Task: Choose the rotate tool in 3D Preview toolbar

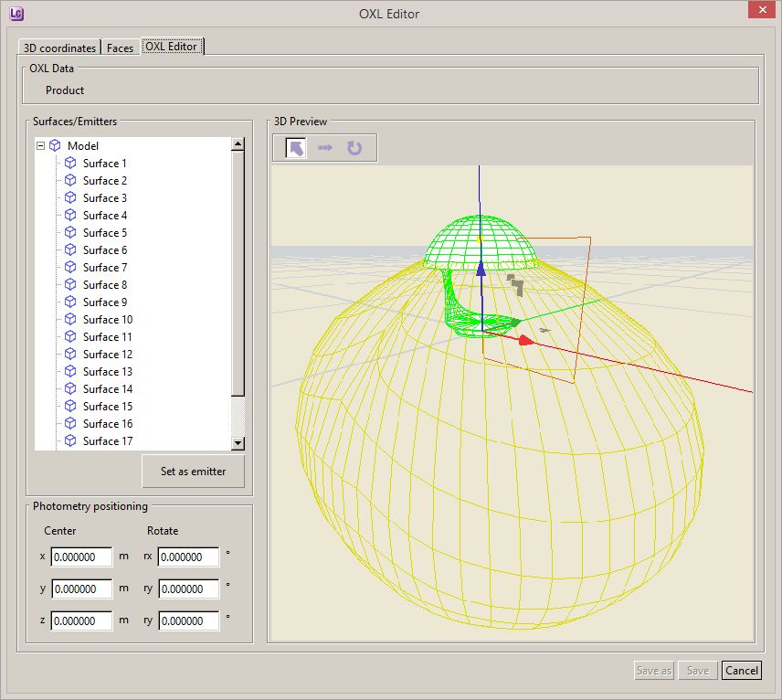Action: 354,148
